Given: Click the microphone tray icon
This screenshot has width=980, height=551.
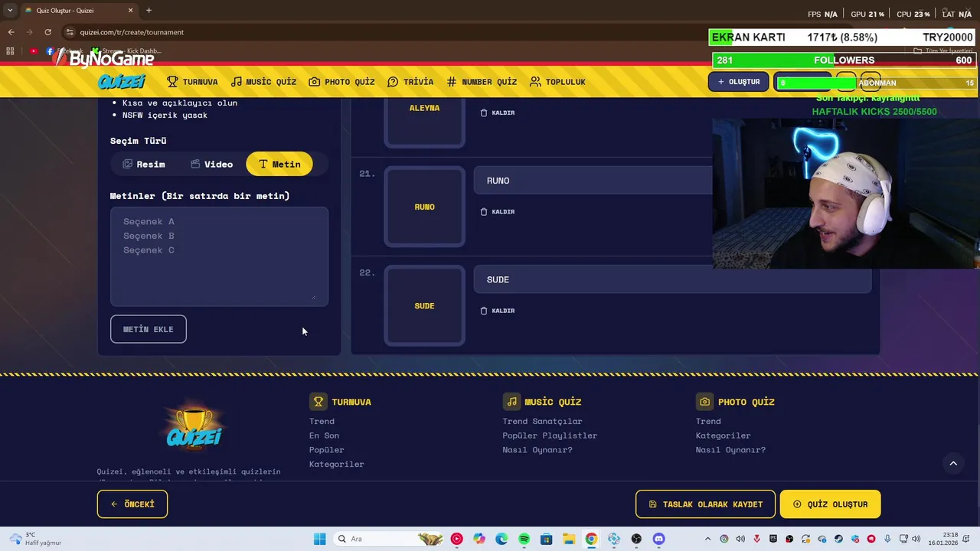Looking at the screenshot, I should pyautogui.click(x=887, y=539).
